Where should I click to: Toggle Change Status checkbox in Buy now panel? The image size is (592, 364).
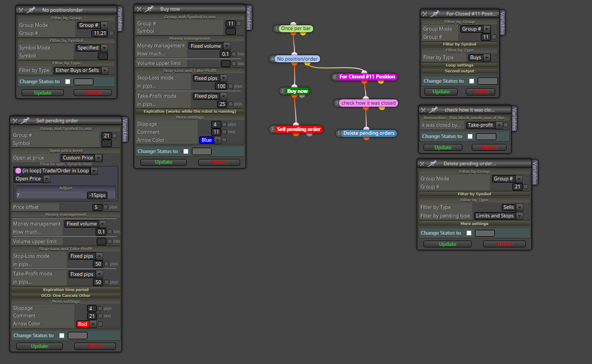point(186,151)
